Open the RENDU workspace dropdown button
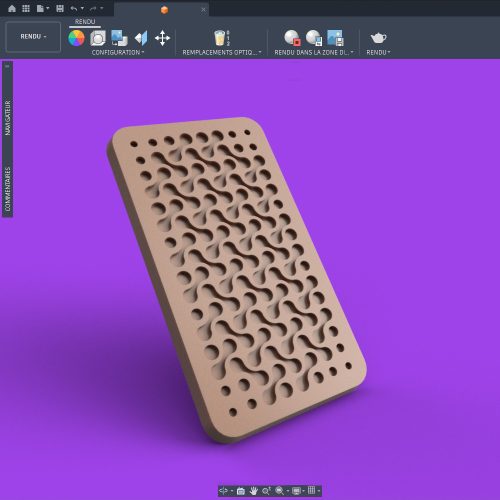 tap(33, 37)
